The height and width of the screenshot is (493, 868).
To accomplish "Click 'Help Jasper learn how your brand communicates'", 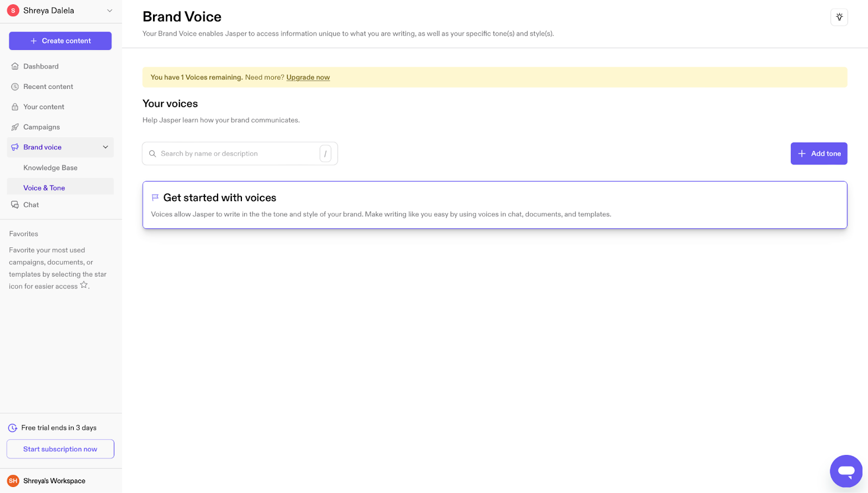I will pyautogui.click(x=221, y=120).
